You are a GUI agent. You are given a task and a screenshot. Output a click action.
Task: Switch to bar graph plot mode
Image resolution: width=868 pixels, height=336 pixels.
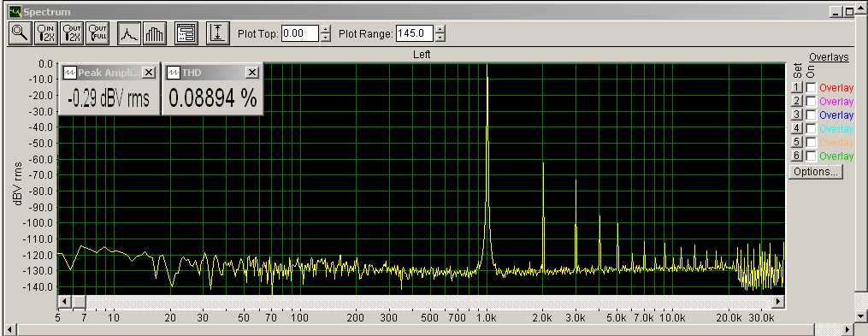coord(154,33)
